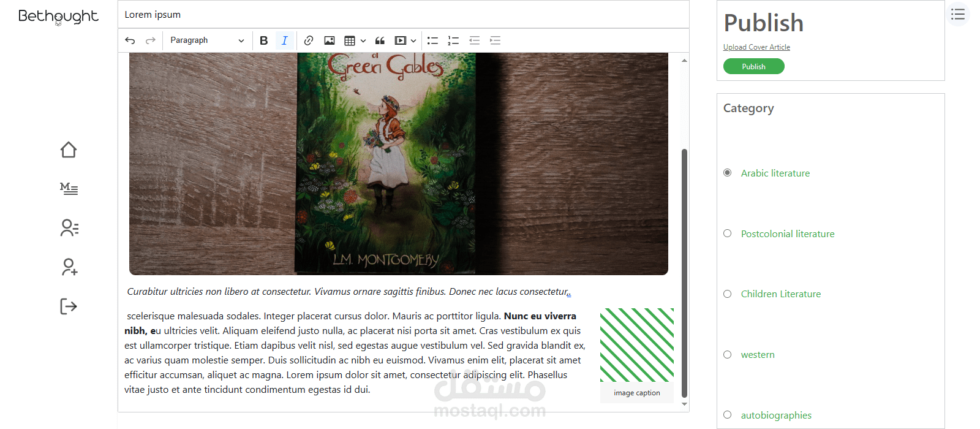Click the logout icon in sidebar
The image size is (980, 429).
69,306
